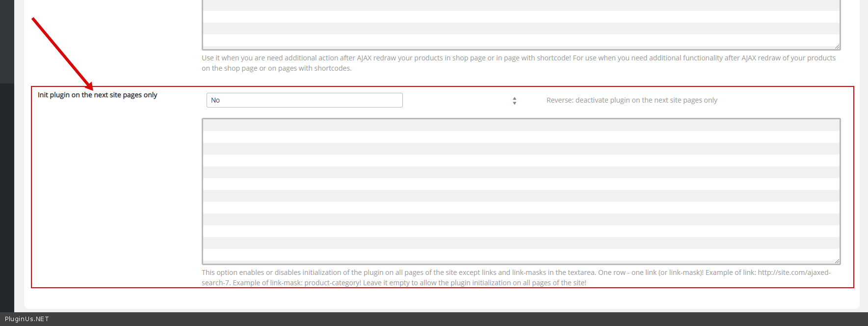Click the red arrow annotation head

point(89,86)
